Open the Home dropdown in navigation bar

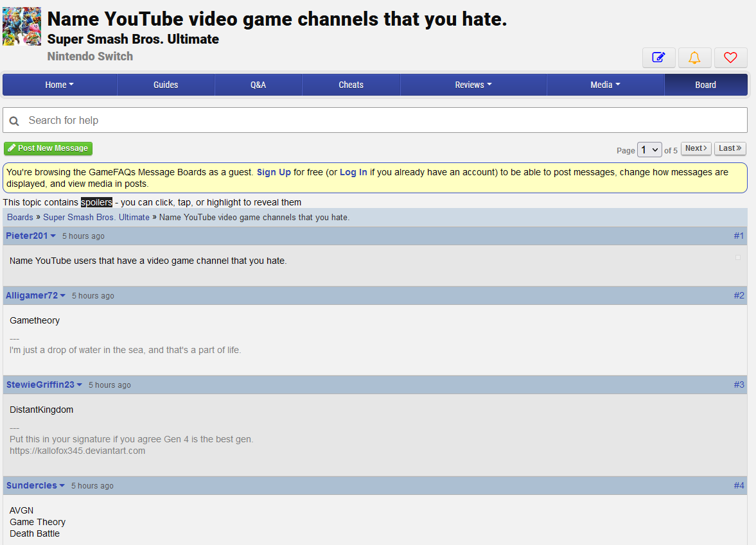[x=60, y=85]
